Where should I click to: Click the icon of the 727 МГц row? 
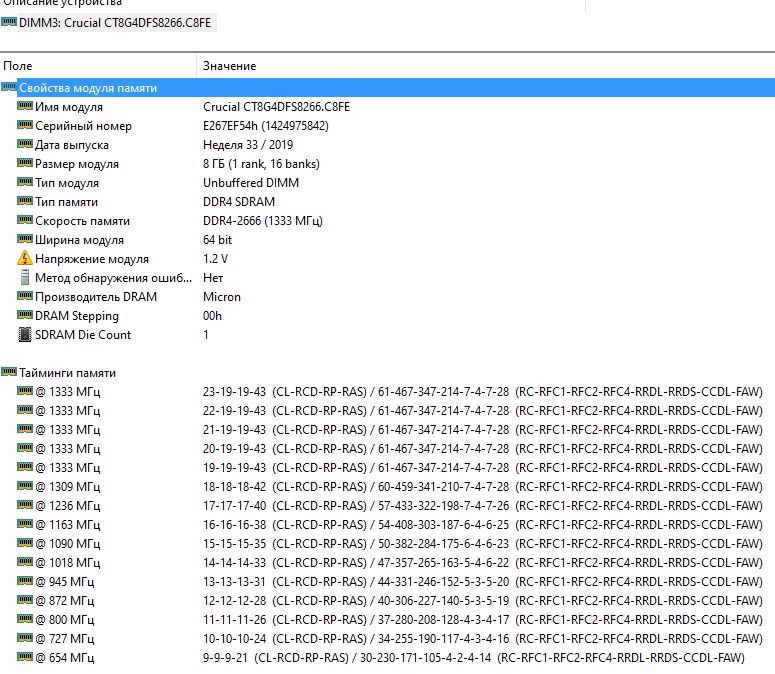pyautogui.click(x=25, y=638)
